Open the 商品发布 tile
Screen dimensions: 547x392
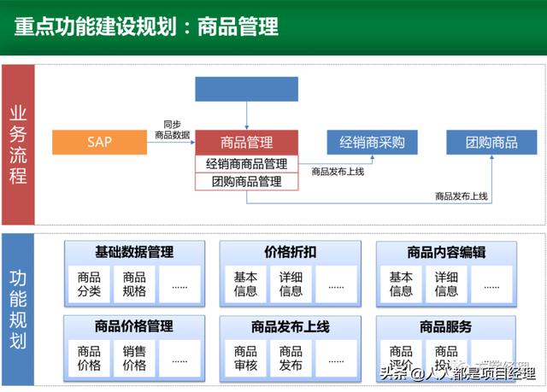[291, 359]
